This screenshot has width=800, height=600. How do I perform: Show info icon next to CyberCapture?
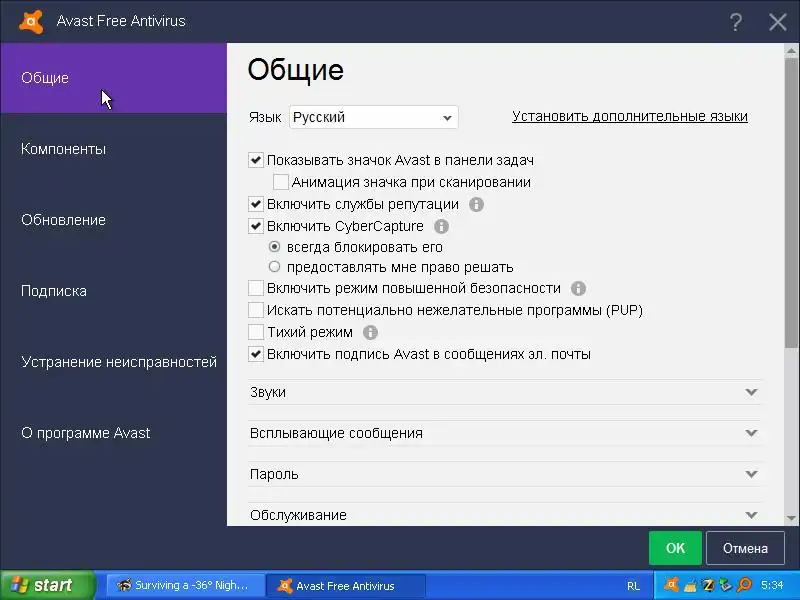[x=441, y=226]
